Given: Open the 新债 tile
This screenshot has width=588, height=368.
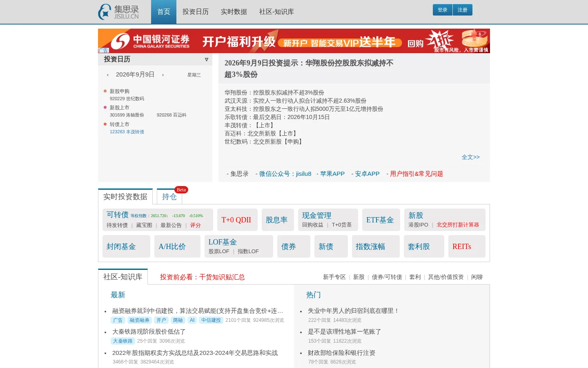Looking at the screenshot, I should point(331,247).
